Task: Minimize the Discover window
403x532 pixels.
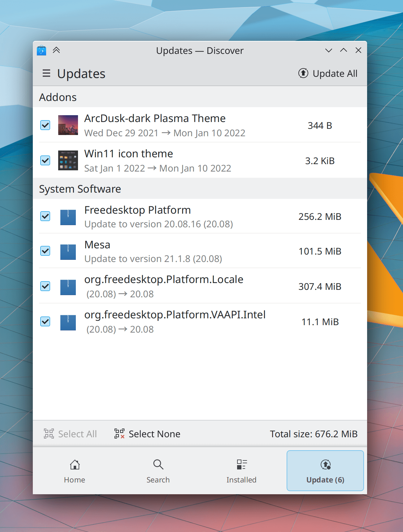Action: click(x=329, y=50)
